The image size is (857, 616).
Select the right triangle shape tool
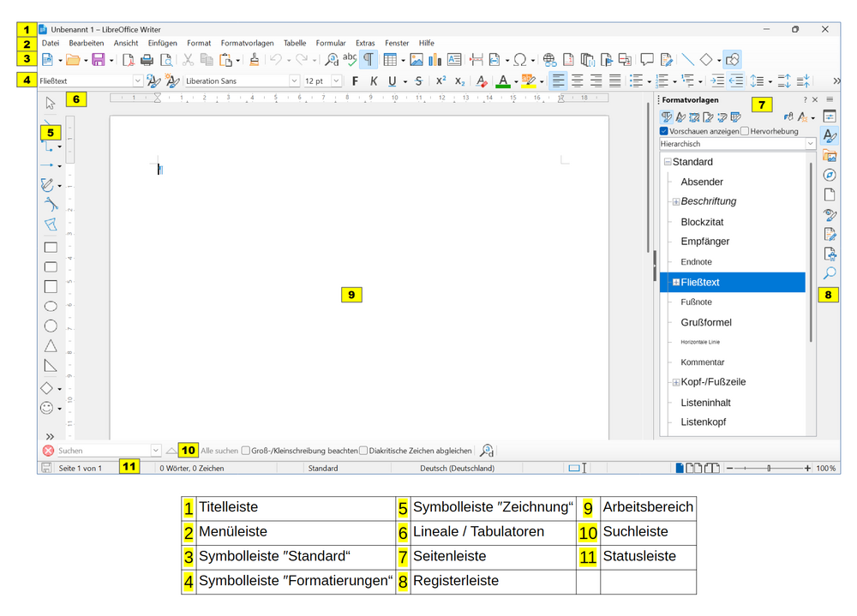(x=51, y=366)
